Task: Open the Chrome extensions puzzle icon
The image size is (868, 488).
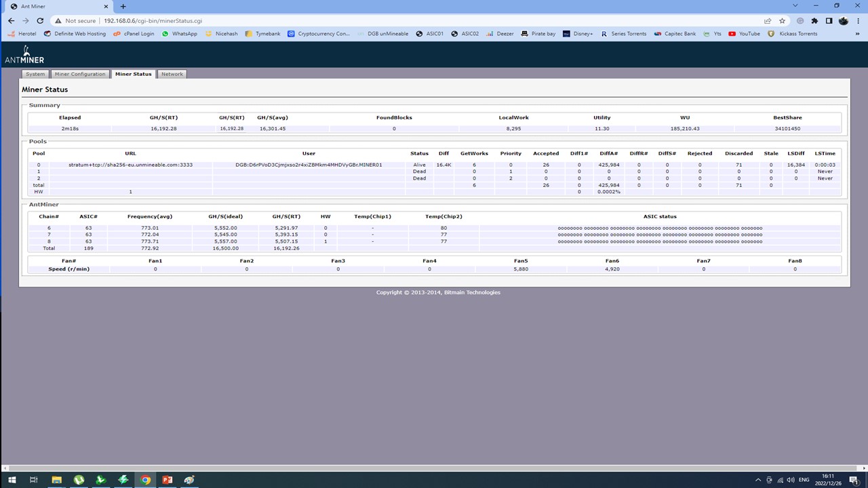Action: coord(814,21)
